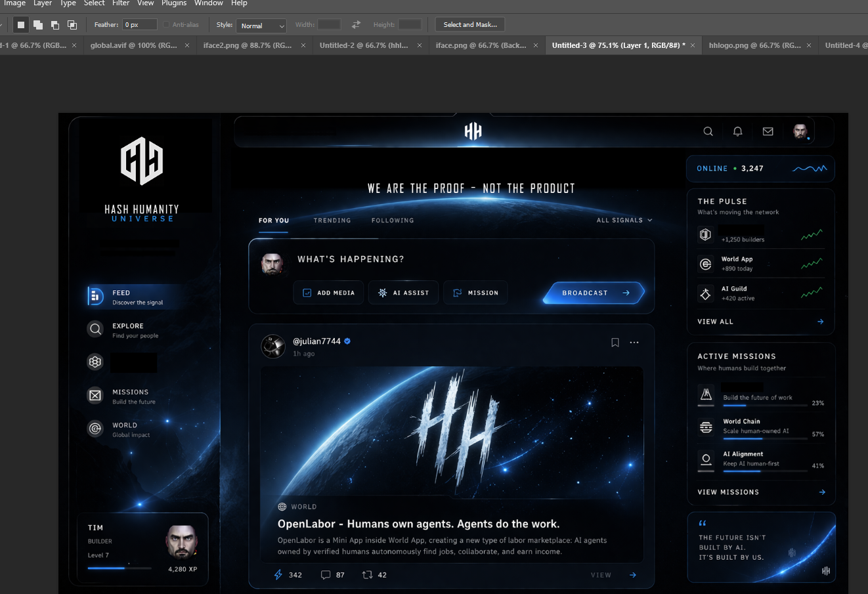
Task: Select the New selection mode icon
Action: (x=21, y=25)
